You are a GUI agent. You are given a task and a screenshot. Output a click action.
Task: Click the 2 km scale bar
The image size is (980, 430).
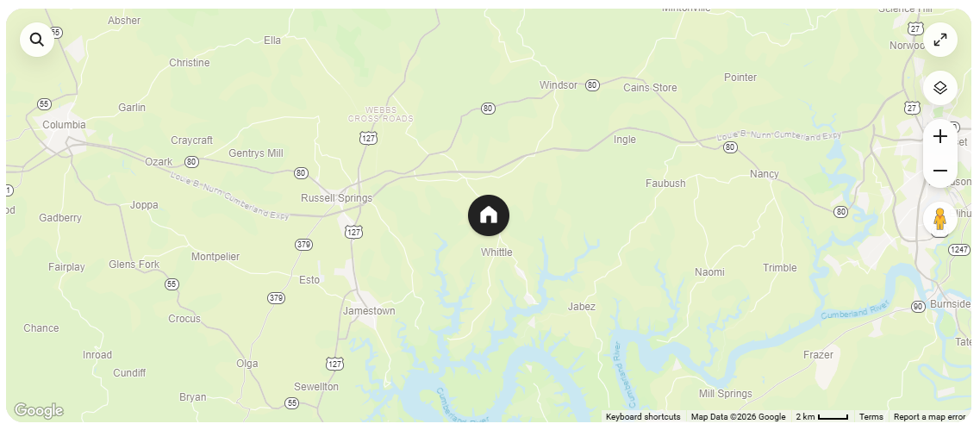click(822, 417)
